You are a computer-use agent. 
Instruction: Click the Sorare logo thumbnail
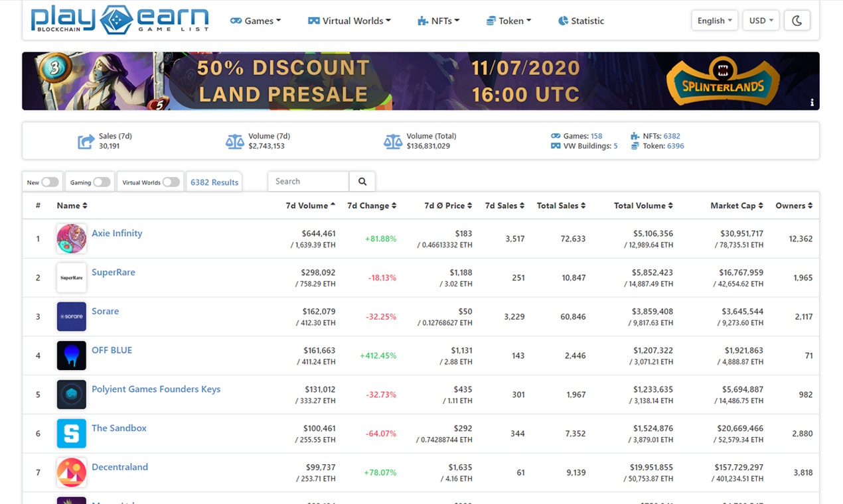[72, 316]
